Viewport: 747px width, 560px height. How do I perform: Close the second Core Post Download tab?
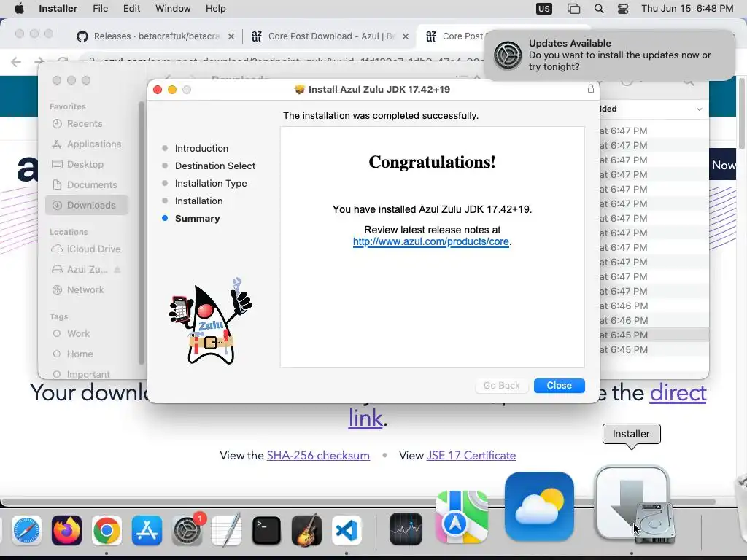406,36
